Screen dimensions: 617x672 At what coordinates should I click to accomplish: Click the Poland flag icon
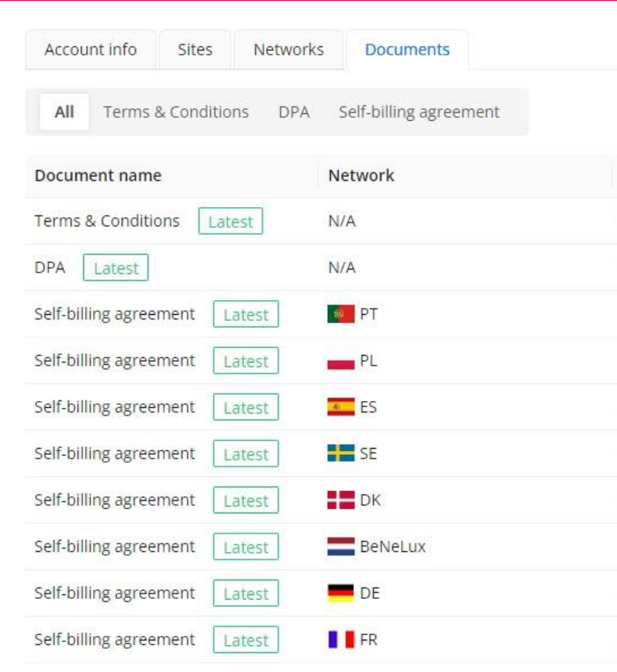340,361
